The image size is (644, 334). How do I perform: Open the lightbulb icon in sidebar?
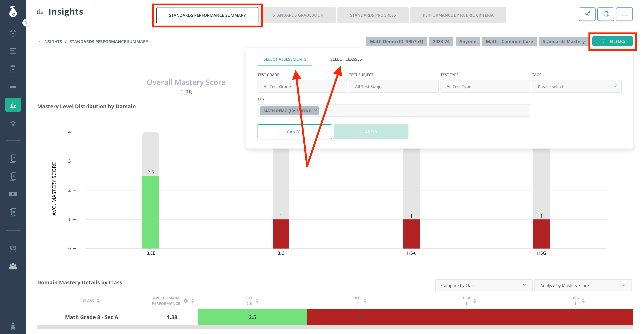point(13,123)
